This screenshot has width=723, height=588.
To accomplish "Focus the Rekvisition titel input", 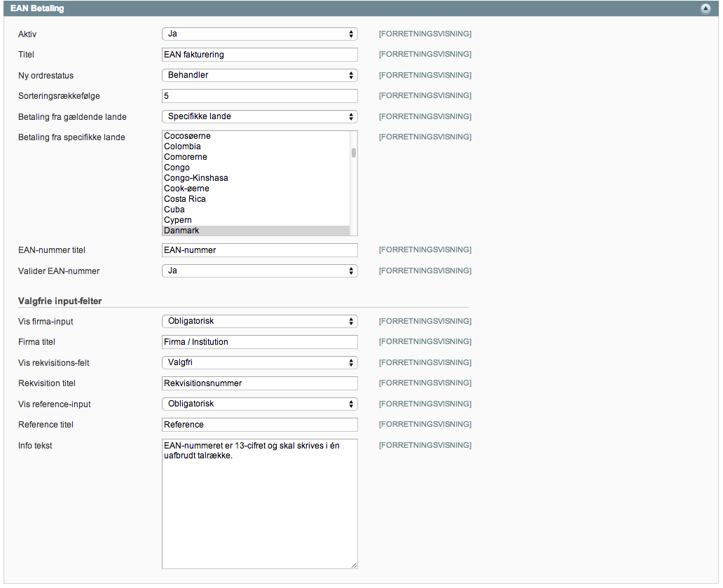I will click(x=259, y=383).
